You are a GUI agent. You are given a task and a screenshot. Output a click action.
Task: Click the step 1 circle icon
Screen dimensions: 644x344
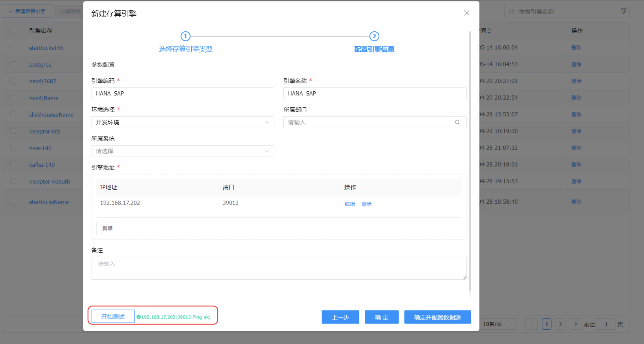185,36
